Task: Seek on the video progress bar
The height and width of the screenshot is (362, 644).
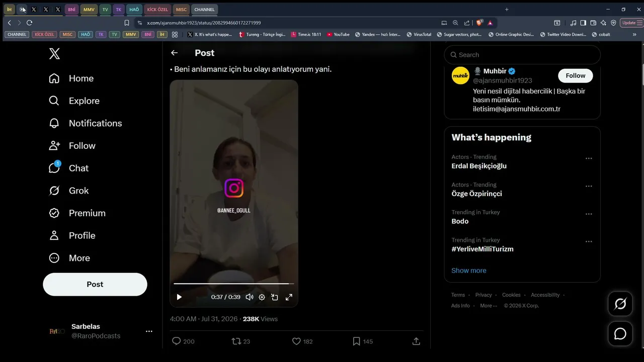Action: coord(234,284)
